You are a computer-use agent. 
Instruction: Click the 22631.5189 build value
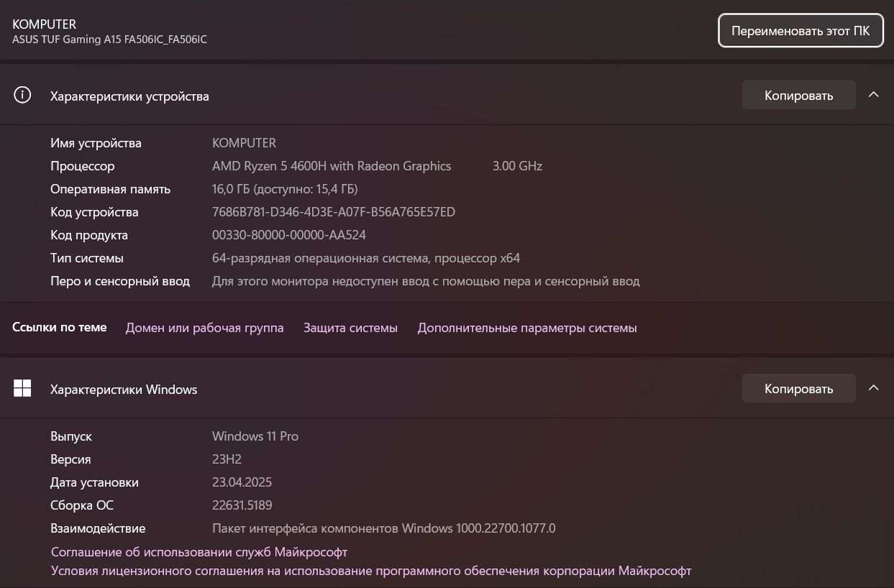[x=242, y=505]
